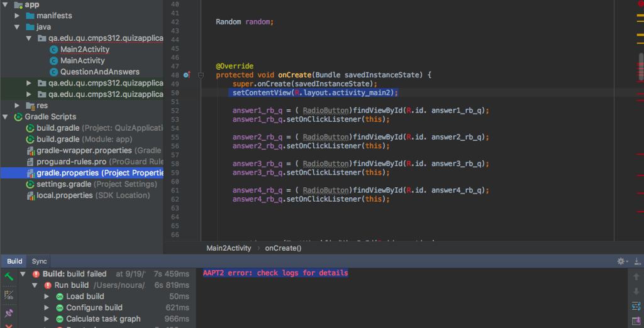The height and width of the screenshot is (328, 644).
Task: Open gradle-wrapper.properties file
Action: click(x=100, y=151)
